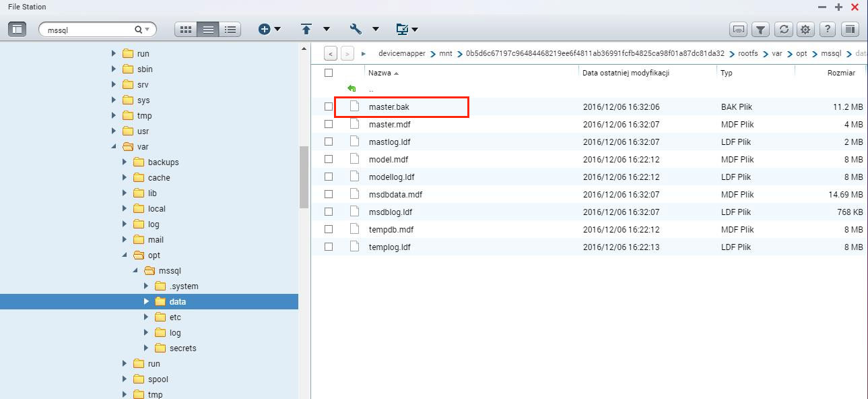Check the modellog.ldf checkbox
This screenshot has width=868, height=399.
coord(329,177)
